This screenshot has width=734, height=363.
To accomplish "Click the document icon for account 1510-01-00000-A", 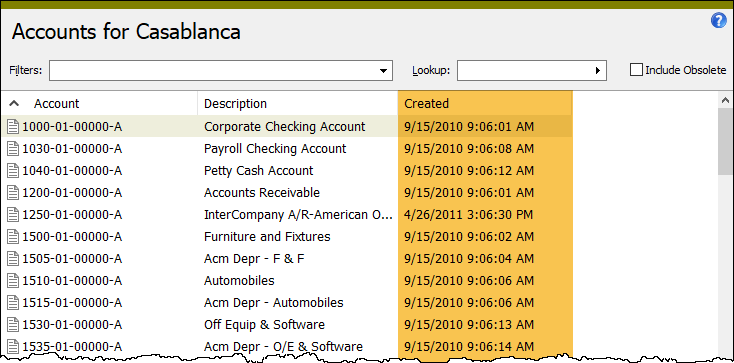I will (x=13, y=281).
